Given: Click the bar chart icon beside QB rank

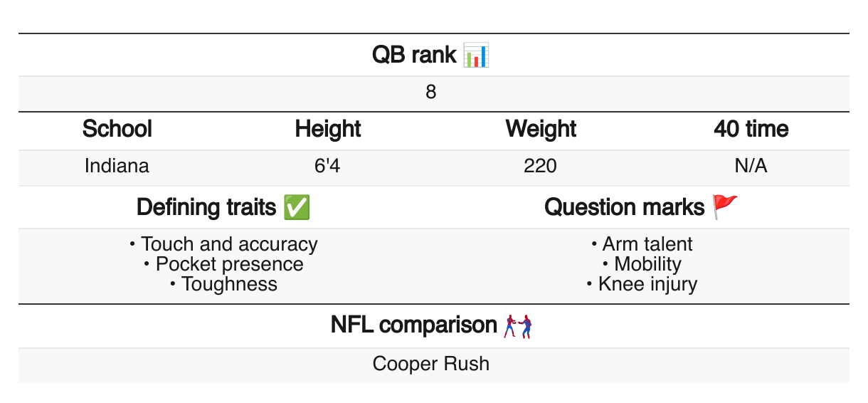Looking at the screenshot, I should pyautogui.click(x=476, y=55).
